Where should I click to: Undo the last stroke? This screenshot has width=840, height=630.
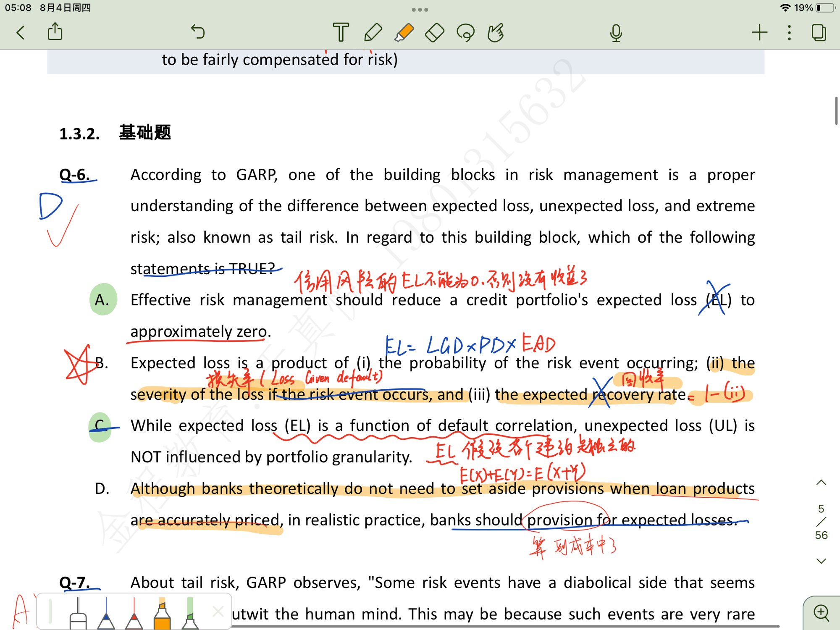point(197,31)
